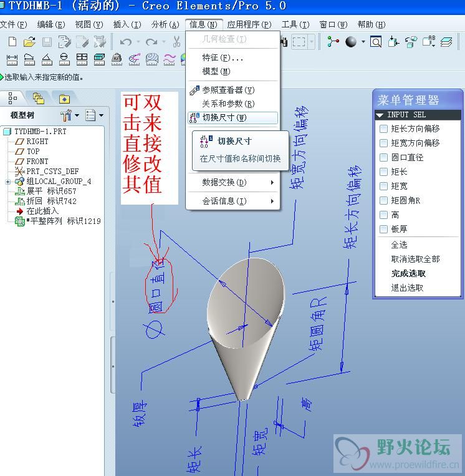Open the 编辑(E) menu
This screenshot has width=465, height=476.
point(51,24)
